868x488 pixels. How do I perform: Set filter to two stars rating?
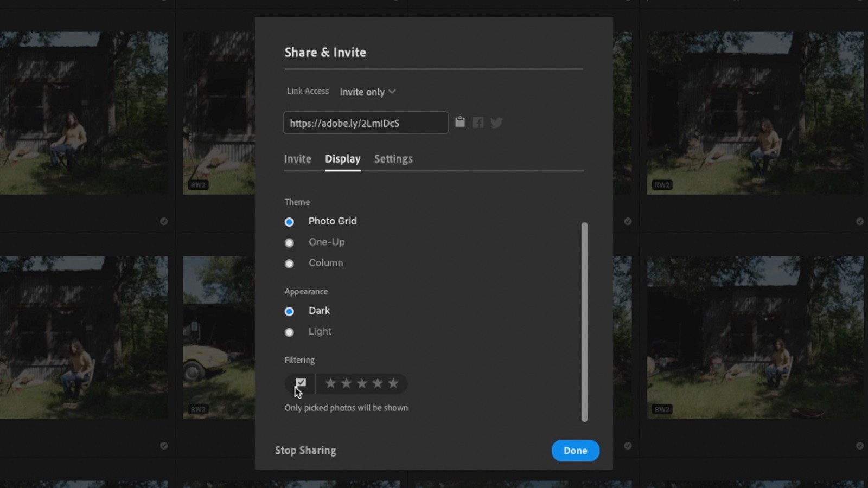pyautogui.click(x=346, y=383)
